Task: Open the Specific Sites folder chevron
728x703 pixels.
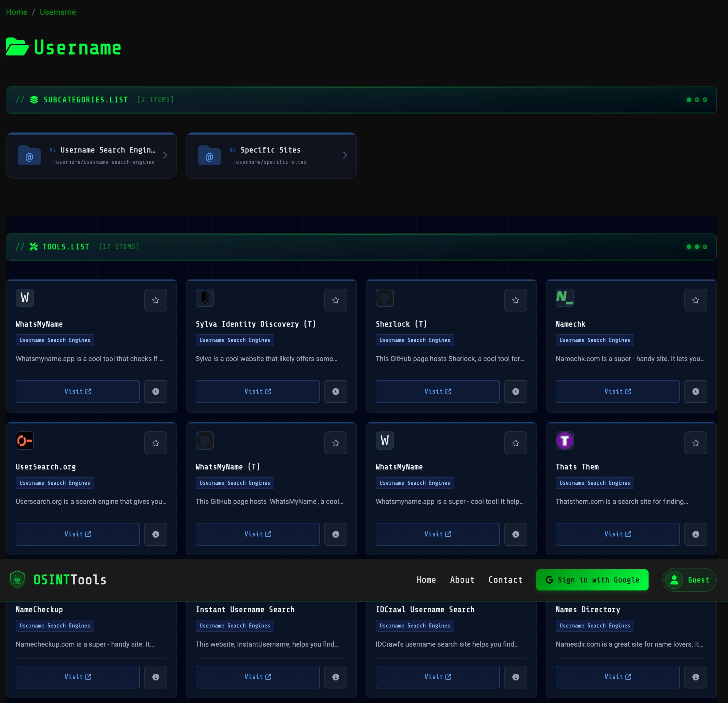Action: click(345, 155)
